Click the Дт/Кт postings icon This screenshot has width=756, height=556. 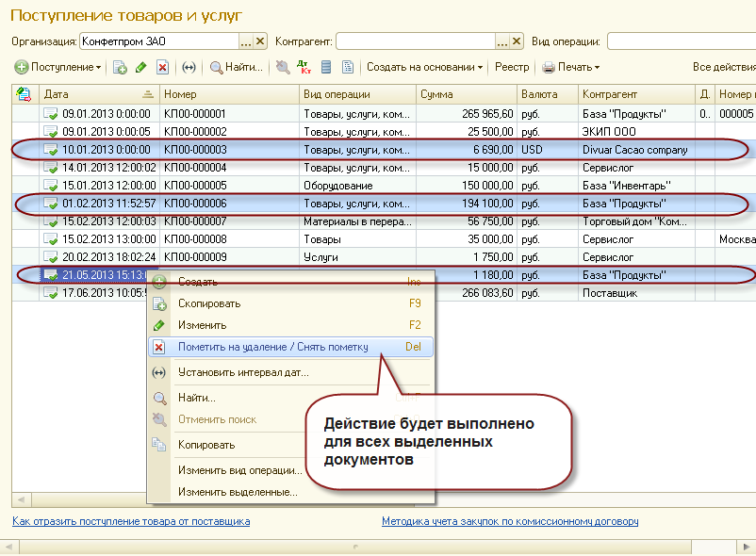pyautogui.click(x=304, y=67)
